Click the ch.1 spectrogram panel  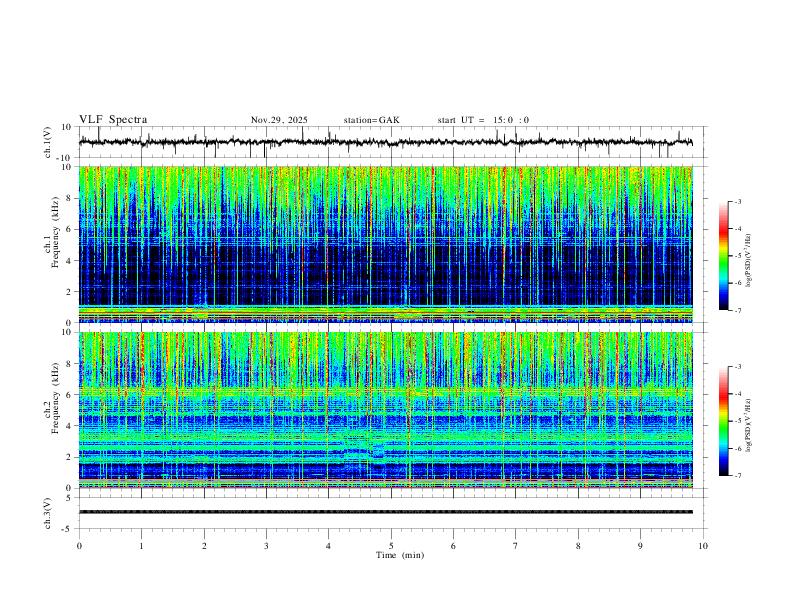click(386, 244)
